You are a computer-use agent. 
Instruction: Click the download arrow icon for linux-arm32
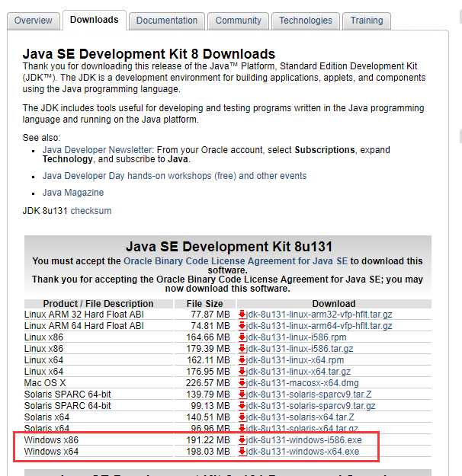click(x=242, y=315)
